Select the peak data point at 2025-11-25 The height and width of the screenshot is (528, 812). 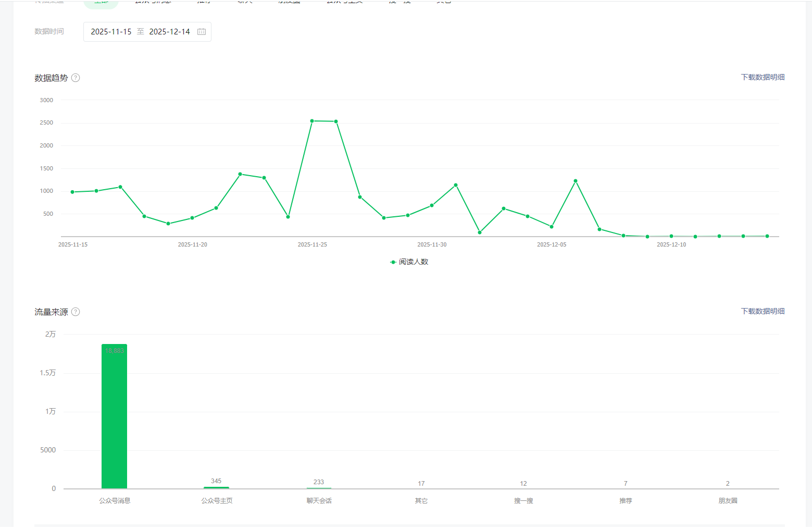click(312, 121)
